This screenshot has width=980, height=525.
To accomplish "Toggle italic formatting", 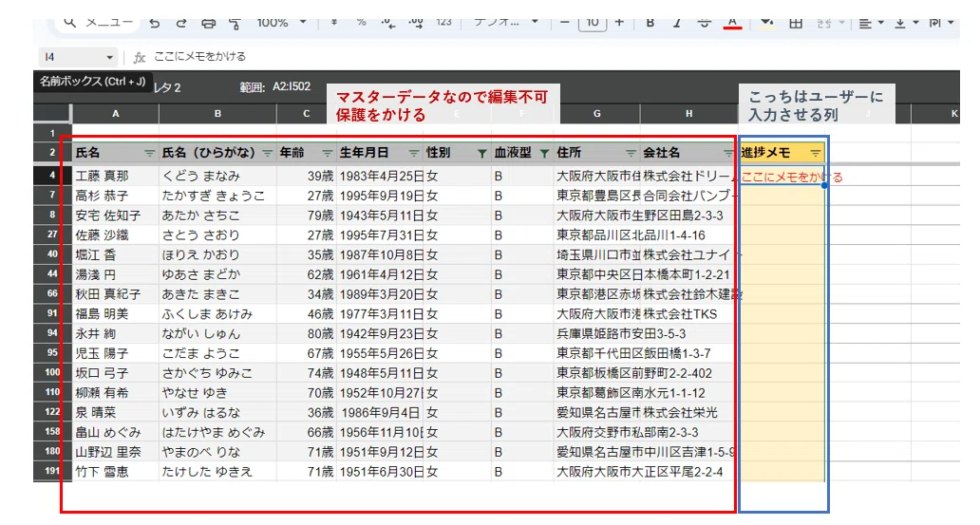I will [x=677, y=23].
